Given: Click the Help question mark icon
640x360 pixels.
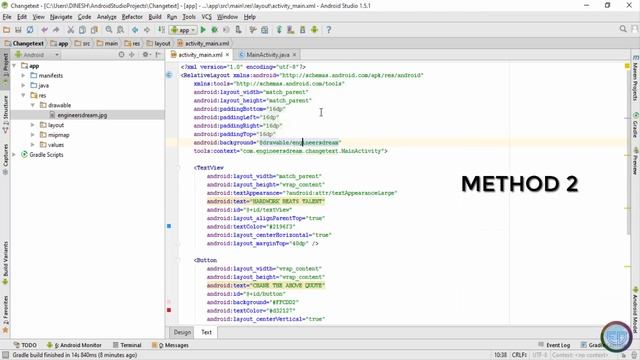Looking at the screenshot, I should tap(329, 30).
